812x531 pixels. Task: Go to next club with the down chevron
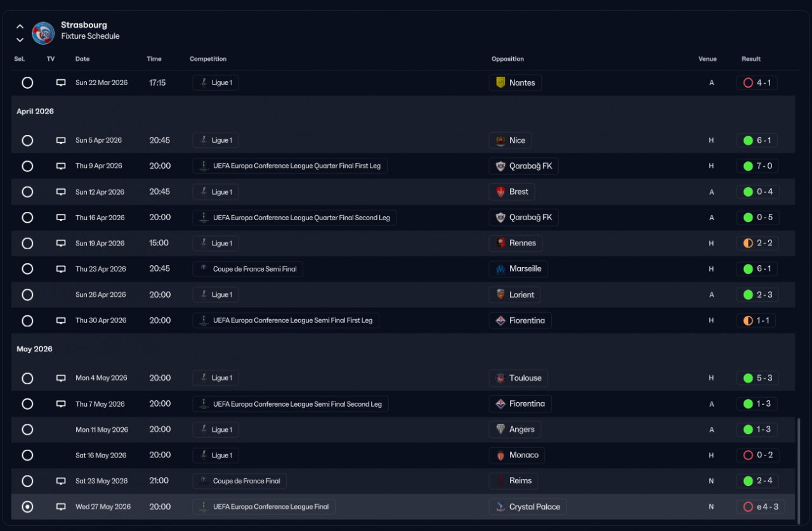point(20,39)
